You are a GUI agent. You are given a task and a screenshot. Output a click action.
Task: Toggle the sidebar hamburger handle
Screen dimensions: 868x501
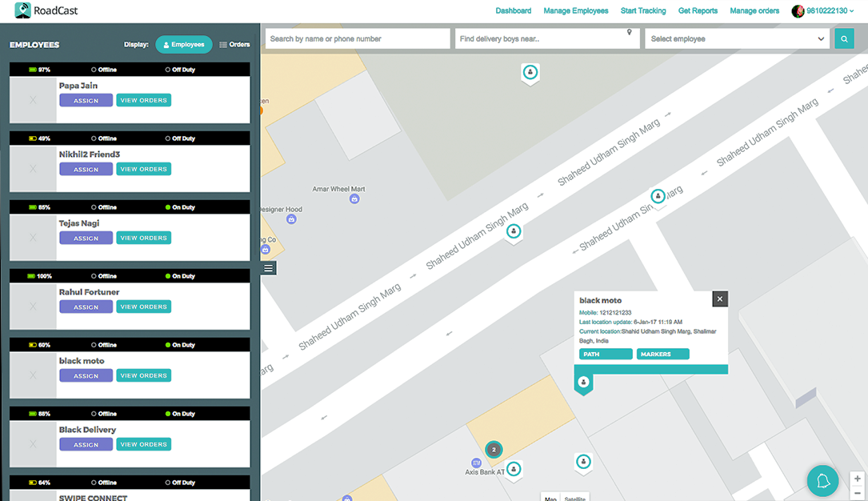pyautogui.click(x=269, y=268)
